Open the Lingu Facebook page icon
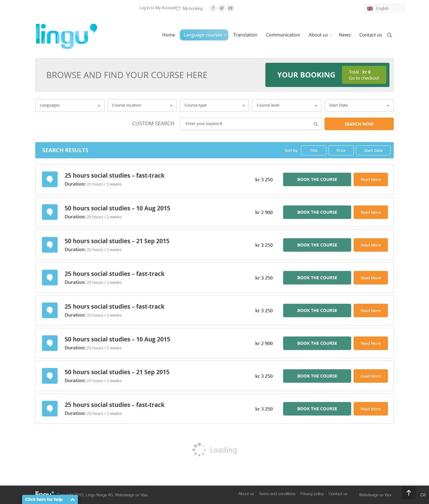The image size is (429, 504). [x=213, y=8]
